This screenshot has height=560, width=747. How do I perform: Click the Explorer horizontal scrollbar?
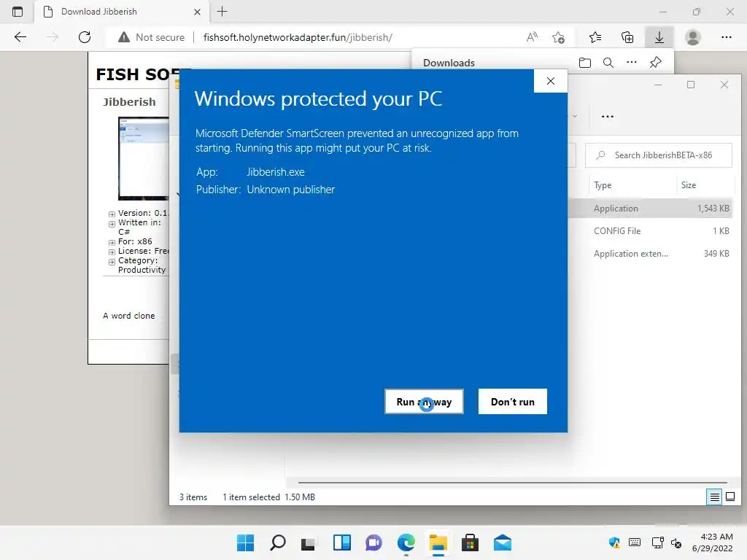coord(513,483)
